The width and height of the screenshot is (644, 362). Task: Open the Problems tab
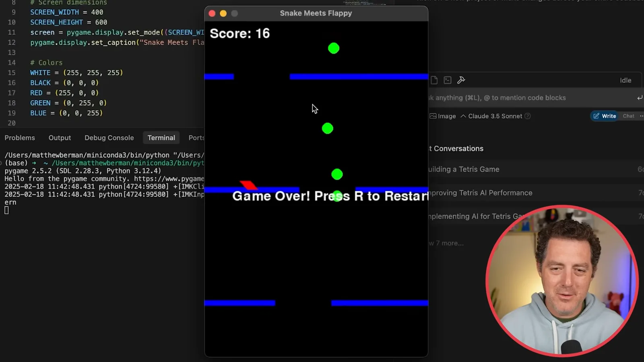pyautogui.click(x=20, y=138)
